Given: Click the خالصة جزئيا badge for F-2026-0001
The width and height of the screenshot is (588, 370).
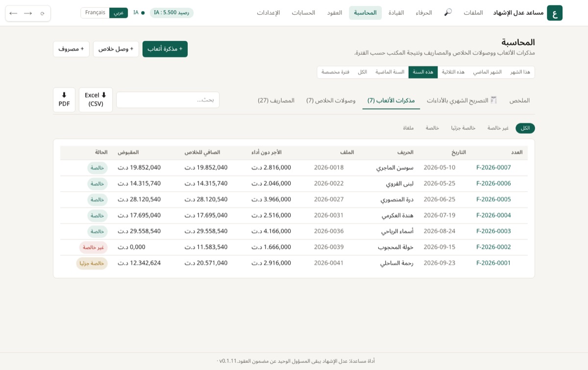Looking at the screenshot, I should 92,264.
